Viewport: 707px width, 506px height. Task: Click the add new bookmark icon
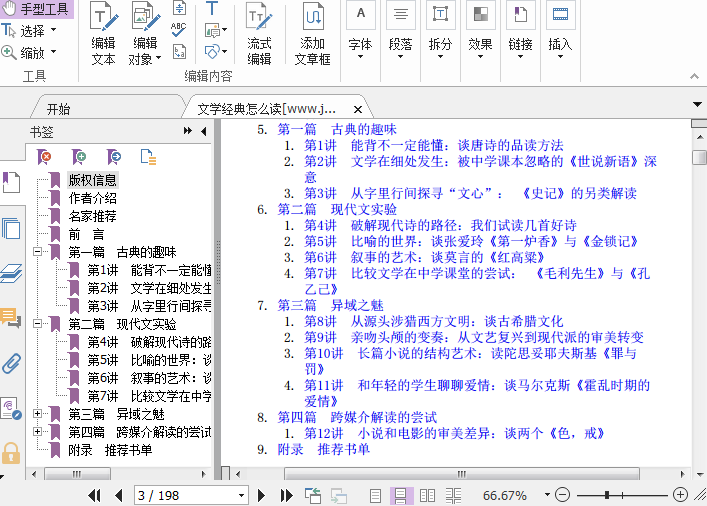point(79,157)
